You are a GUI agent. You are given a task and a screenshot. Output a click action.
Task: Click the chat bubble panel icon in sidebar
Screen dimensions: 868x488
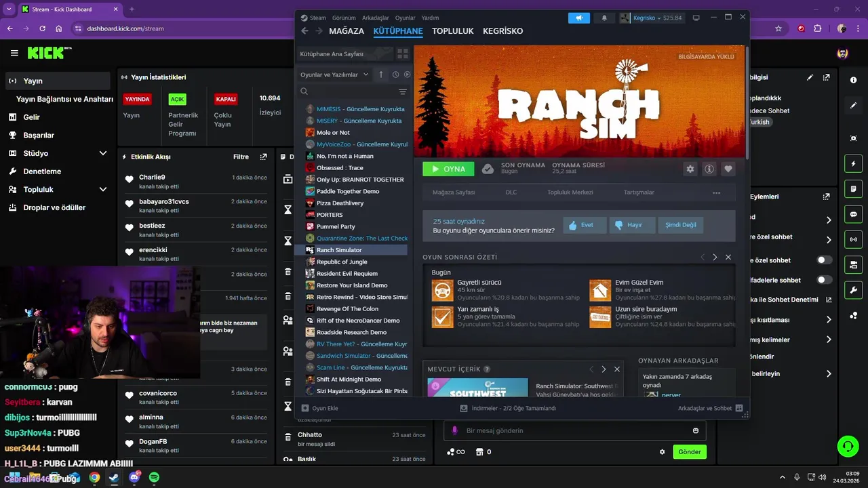(853, 214)
